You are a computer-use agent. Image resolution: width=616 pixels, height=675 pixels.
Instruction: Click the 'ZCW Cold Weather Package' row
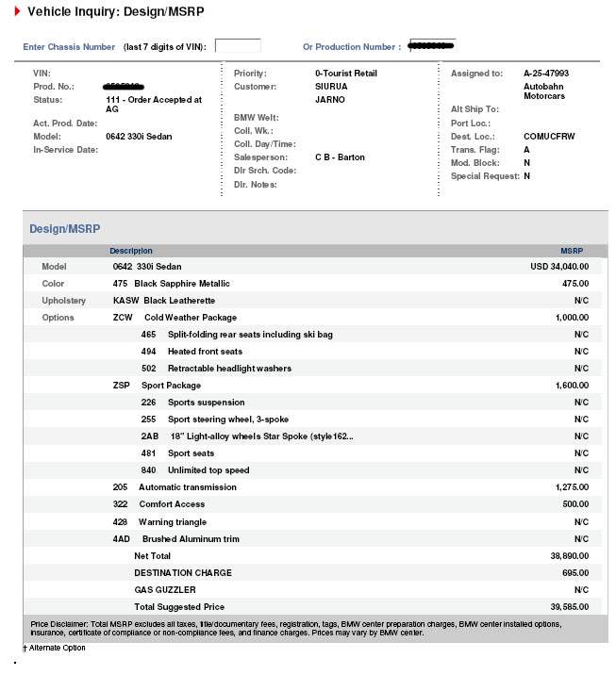[x=313, y=318]
